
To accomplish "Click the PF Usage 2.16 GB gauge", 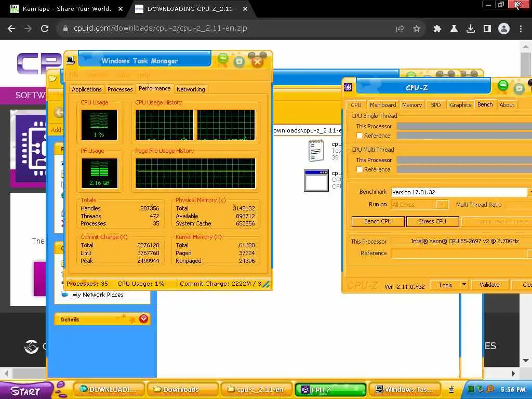I will [x=99, y=173].
